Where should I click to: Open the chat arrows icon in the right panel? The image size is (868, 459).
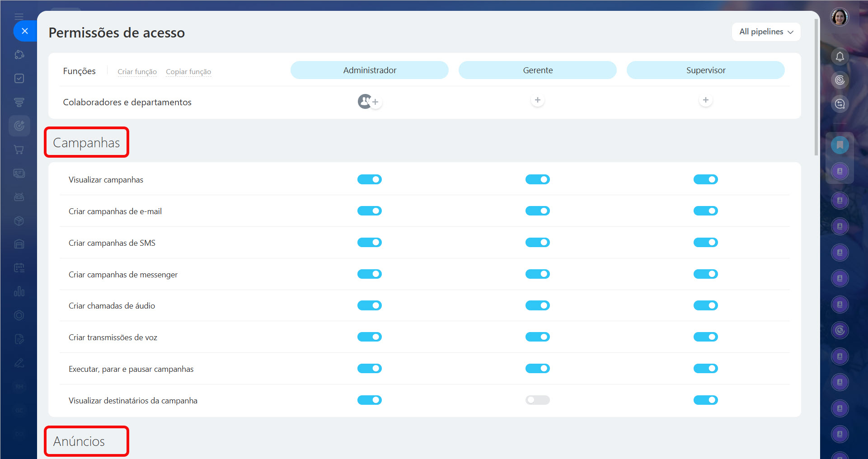tap(840, 104)
